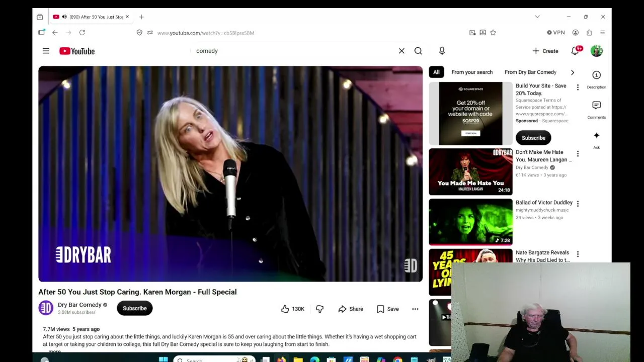The image size is (644, 362).
Task: Open options for Nate Bargatze video
Action: (578, 254)
